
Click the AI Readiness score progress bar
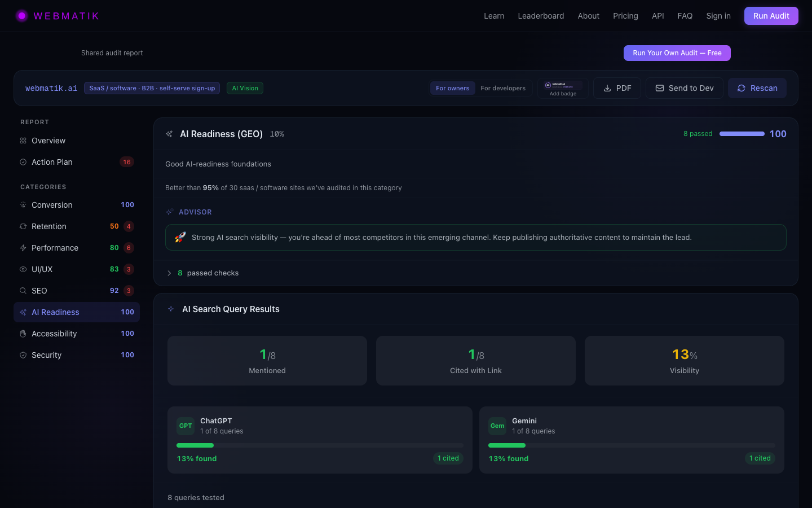point(742,134)
